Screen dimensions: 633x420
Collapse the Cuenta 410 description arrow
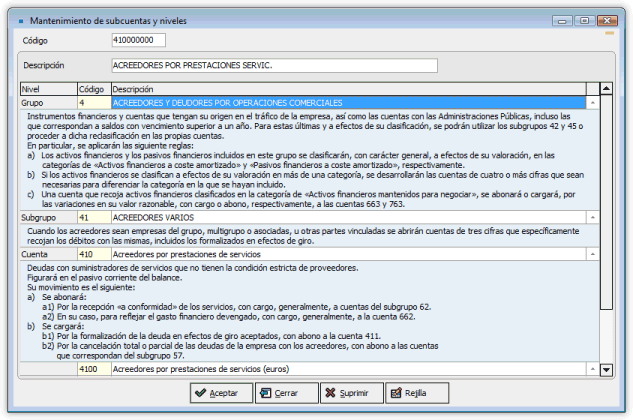592,254
